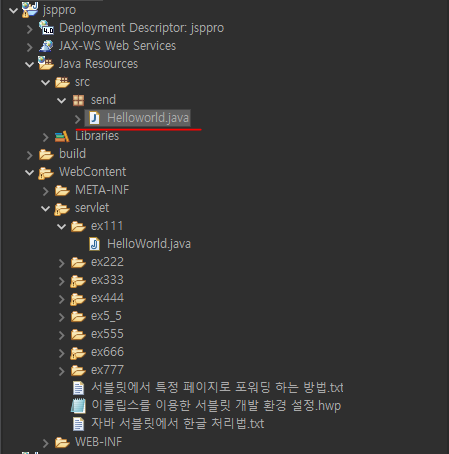This screenshot has width=449, height=454.
Task: Expand the ex777 folder
Action: point(62,371)
